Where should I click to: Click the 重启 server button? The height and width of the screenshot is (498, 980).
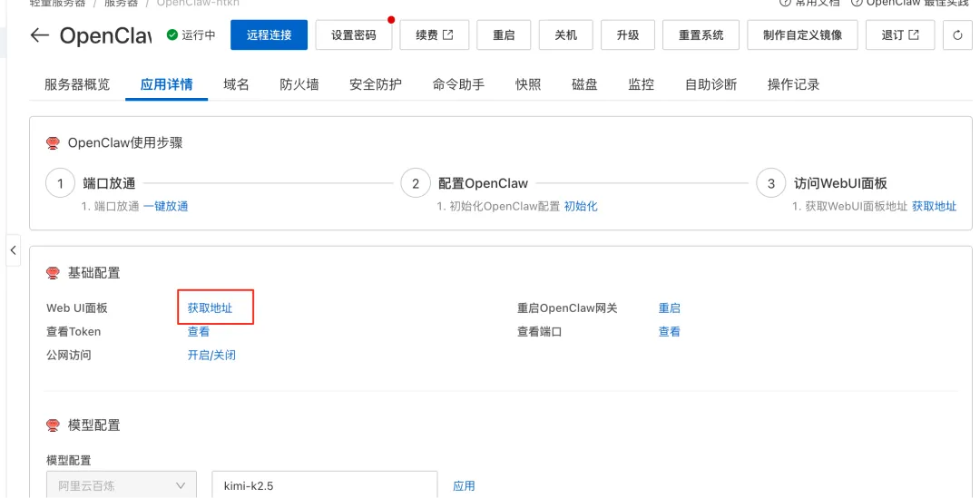click(504, 35)
